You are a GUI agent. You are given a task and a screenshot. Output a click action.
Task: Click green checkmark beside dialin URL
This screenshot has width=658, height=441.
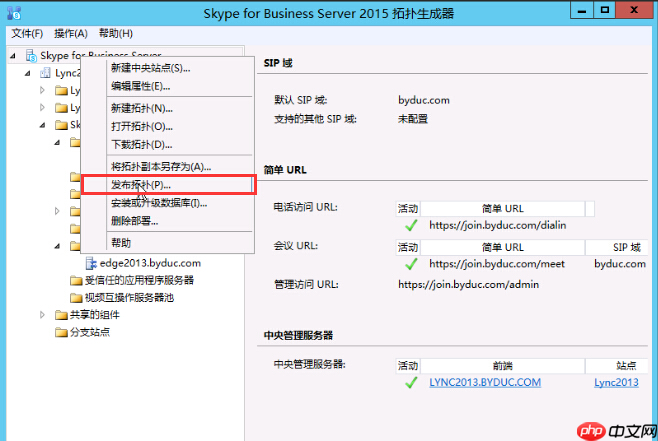[411, 226]
